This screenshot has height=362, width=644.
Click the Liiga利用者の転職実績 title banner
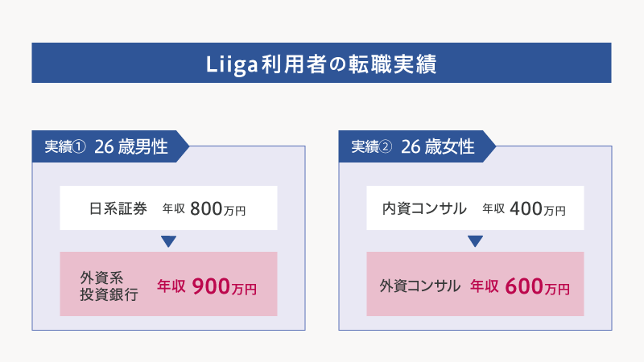(x=321, y=63)
